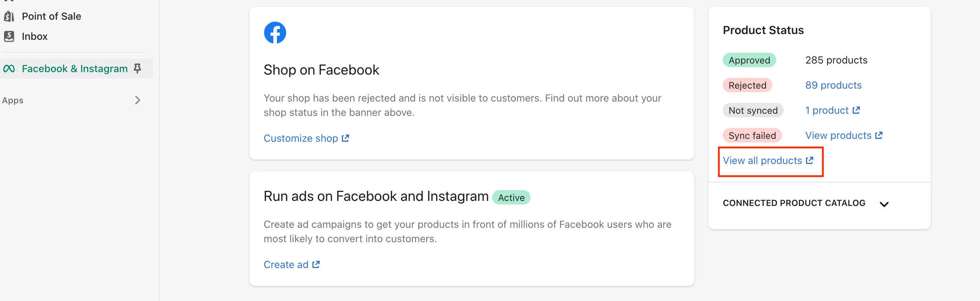Open the Create ad link
Image resolution: width=980 pixels, height=301 pixels.
click(286, 264)
